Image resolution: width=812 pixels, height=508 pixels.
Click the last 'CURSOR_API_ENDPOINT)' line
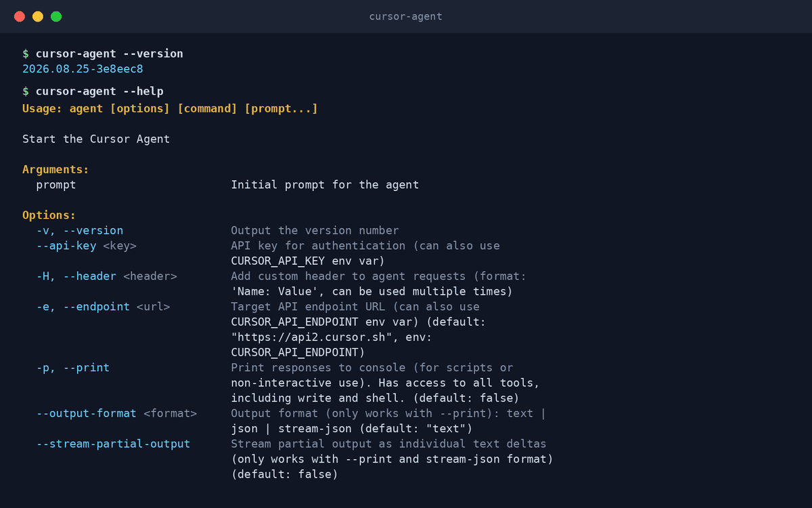298,352
